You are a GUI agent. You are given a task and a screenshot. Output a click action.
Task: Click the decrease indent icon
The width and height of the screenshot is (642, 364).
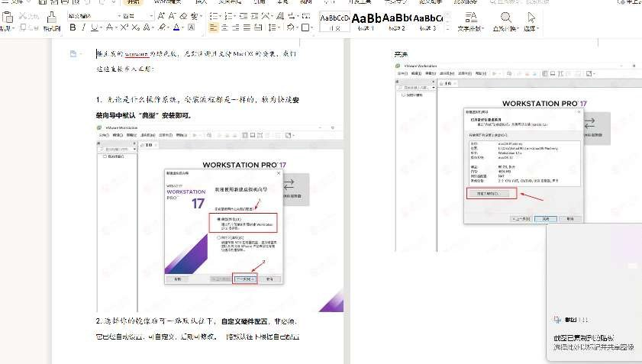244,16
